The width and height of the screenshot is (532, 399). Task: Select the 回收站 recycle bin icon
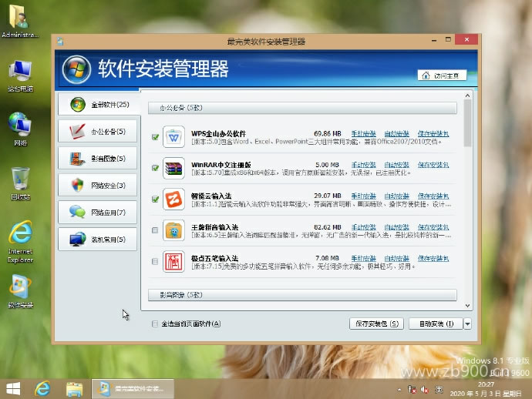pos(20,183)
